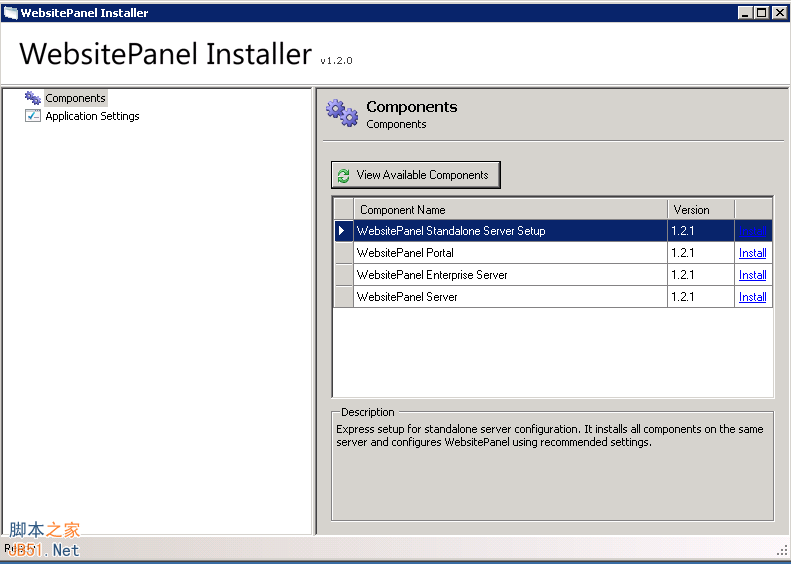Close the WebsitePanel Installer window
Viewport: 791px width, 564px height.
778,13
